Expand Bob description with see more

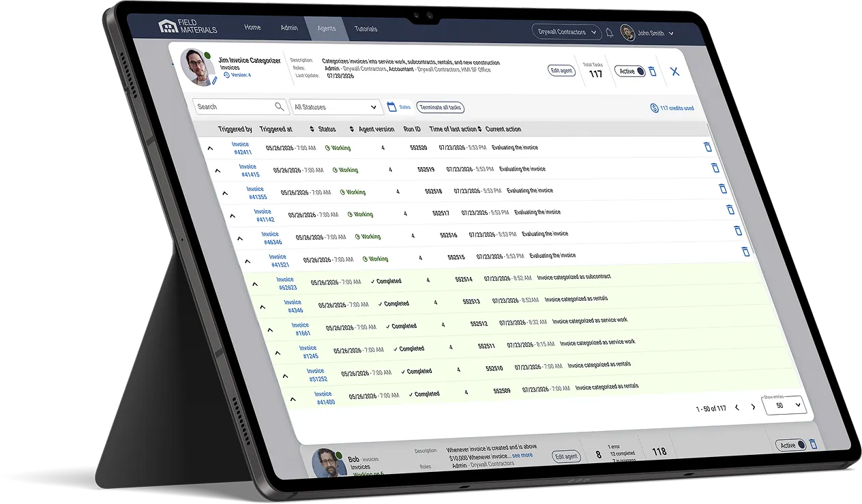[522, 456]
